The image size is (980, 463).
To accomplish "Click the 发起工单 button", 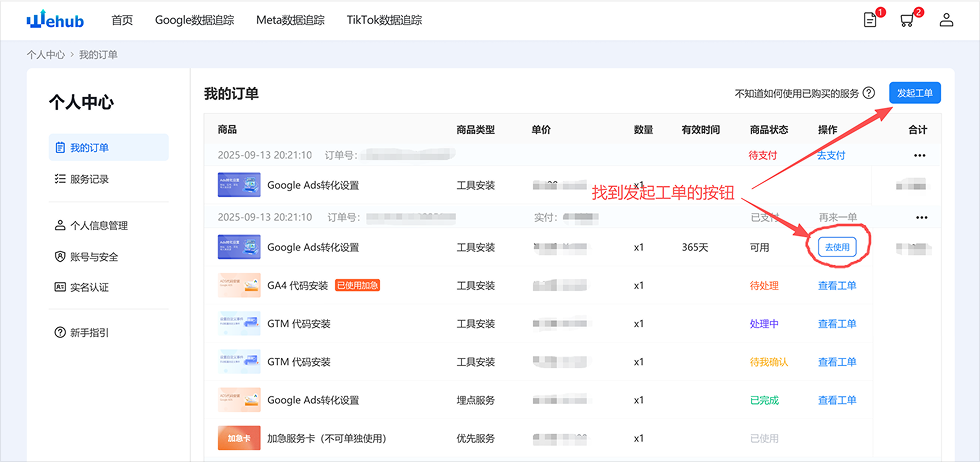I will 914,93.
